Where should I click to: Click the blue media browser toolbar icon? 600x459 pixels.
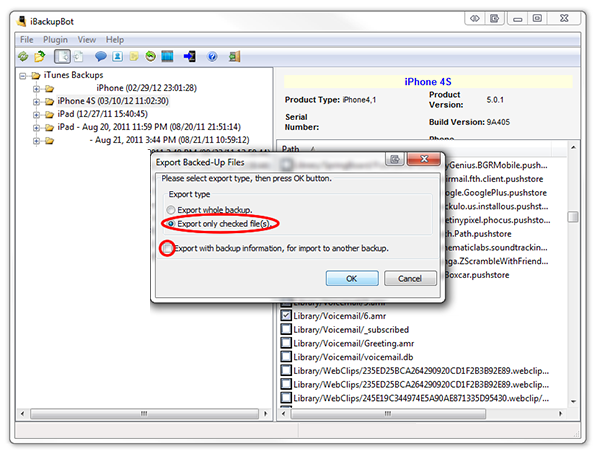point(167,57)
